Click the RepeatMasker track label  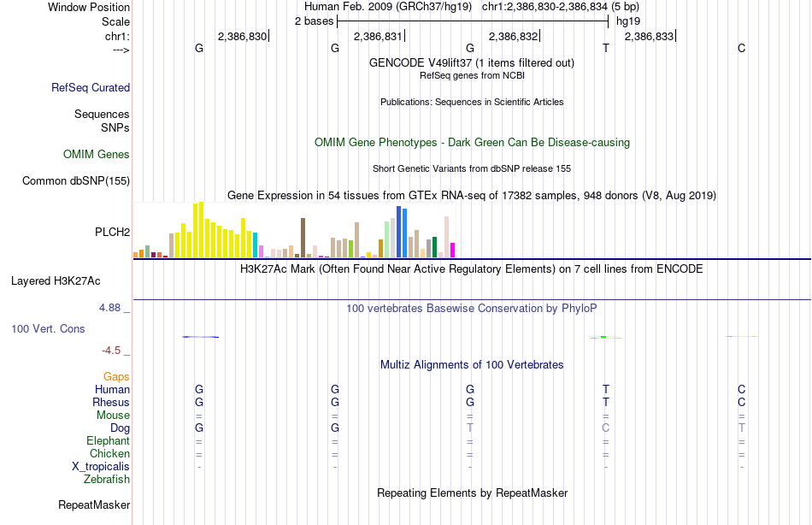coord(94,504)
